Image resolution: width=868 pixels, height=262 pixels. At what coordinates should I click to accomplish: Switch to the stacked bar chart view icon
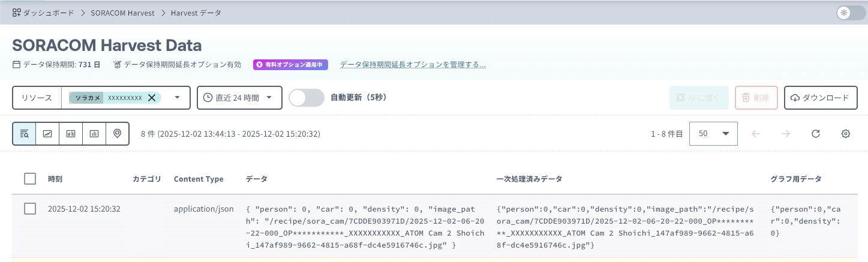click(71, 134)
